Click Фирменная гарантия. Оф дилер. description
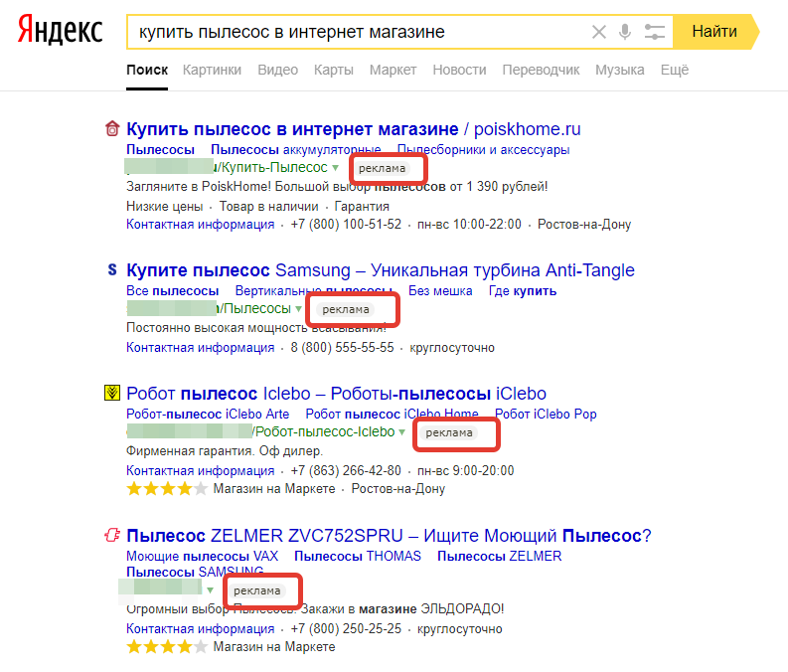The image size is (788, 672). click(x=225, y=451)
